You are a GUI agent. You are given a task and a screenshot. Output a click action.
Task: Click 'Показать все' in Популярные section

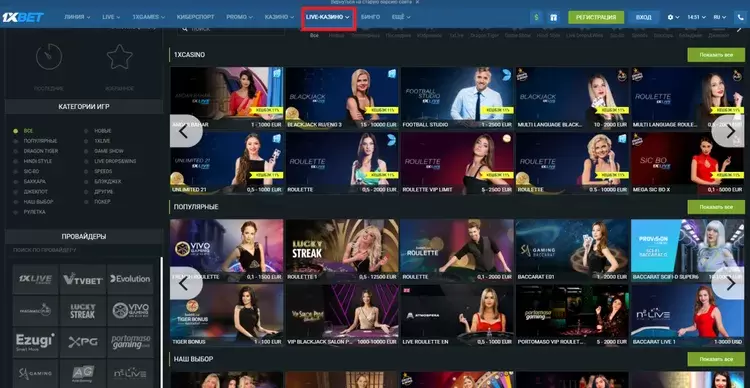pyautogui.click(x=716, y=207)
